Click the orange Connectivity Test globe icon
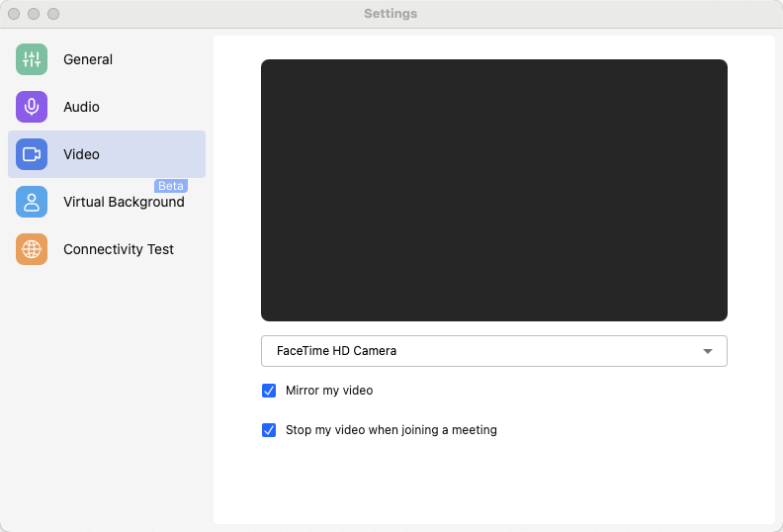 (x=32, y=249)
